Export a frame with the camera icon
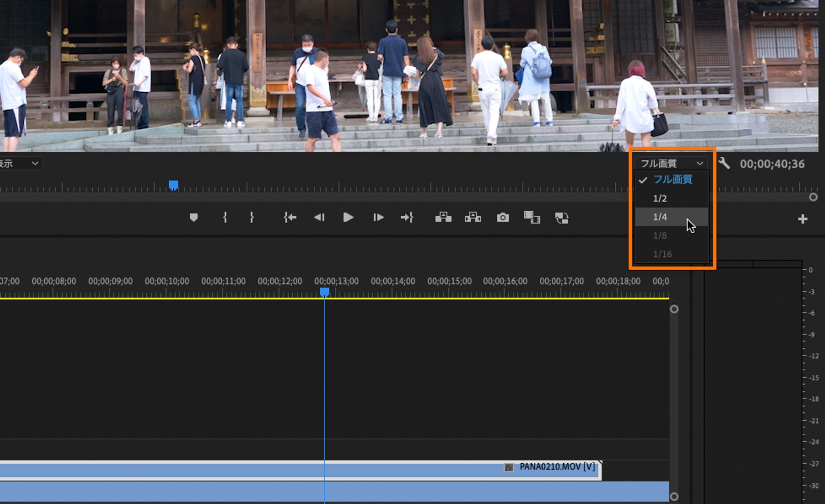 pyautogui.click(x=502, y=218)
